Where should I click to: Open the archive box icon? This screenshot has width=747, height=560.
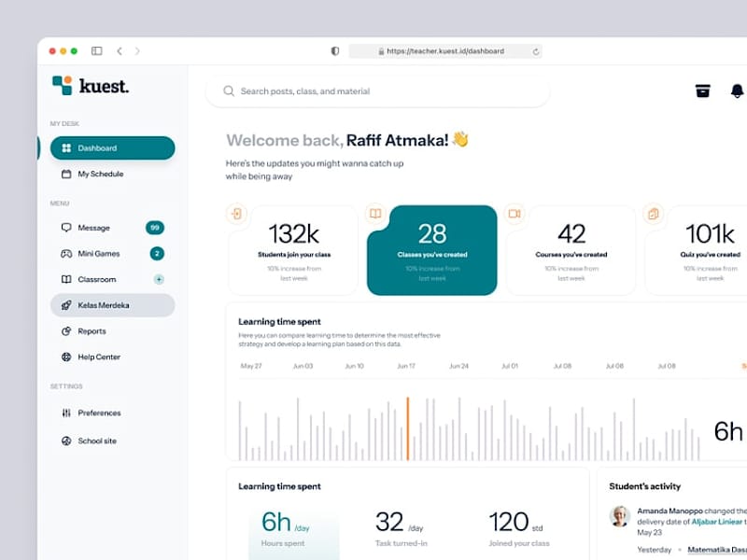pos(703,91)
